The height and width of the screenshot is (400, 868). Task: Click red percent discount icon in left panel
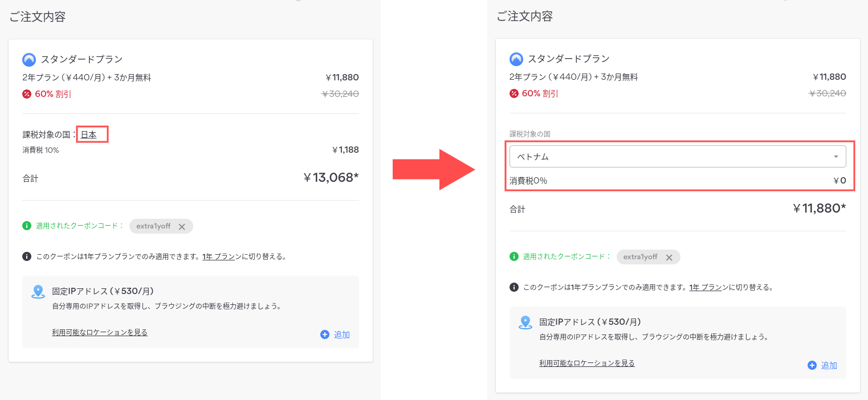[x=27, y=94]
